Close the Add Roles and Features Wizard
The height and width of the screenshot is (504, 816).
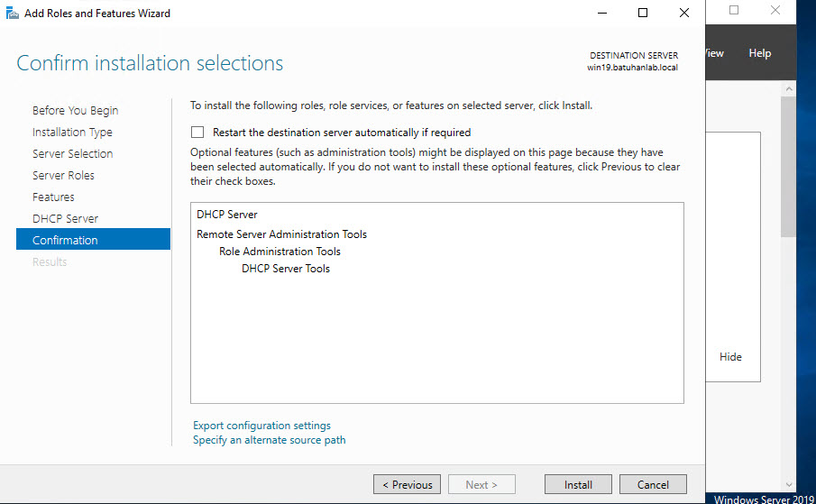coord(684,14)
